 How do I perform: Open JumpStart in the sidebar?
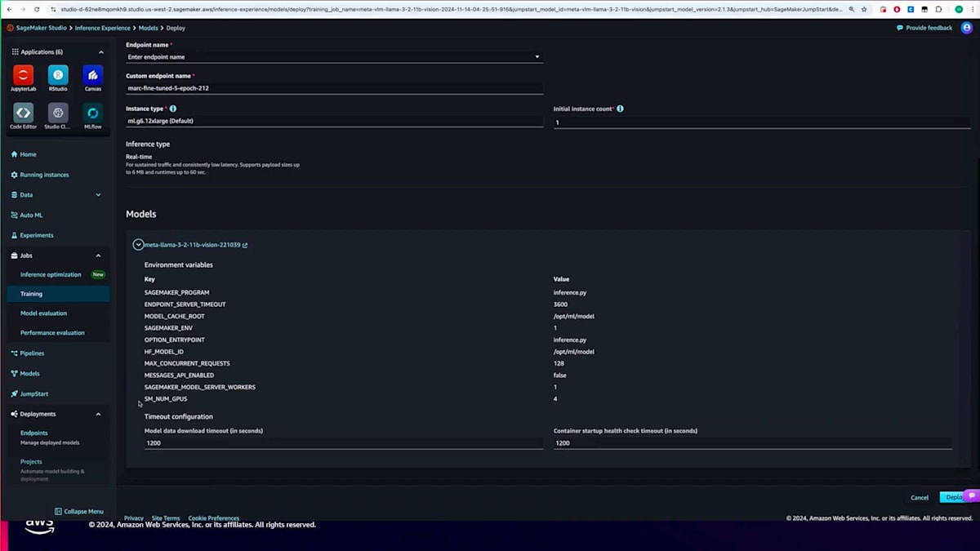[x=29, y=393]
